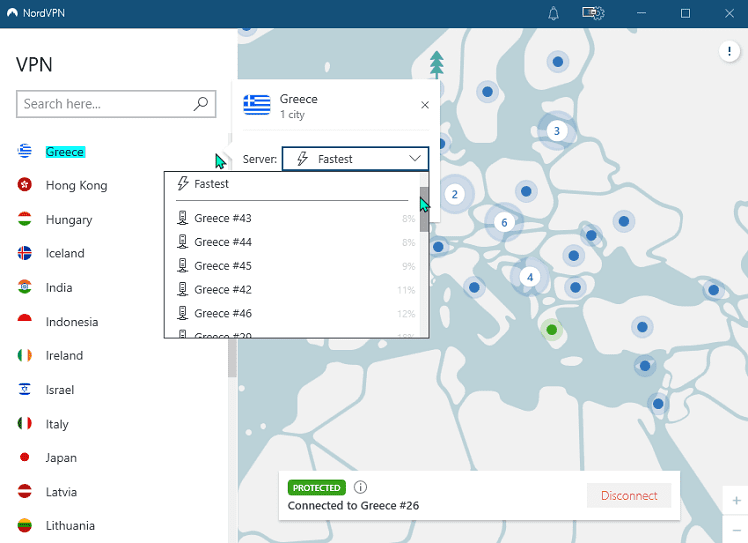Click the green connected server pin on map
This screenshot has width=748, height=543.
pos(552,330)
